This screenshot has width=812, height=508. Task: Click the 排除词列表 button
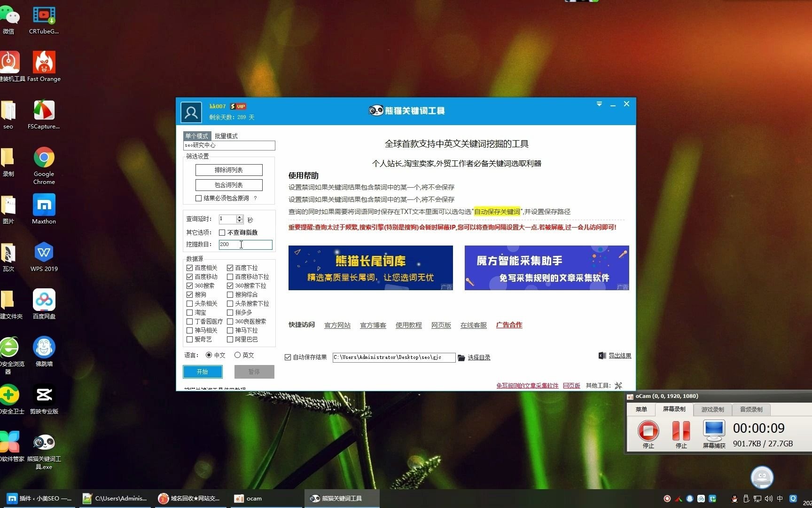[x=229, y=170]
